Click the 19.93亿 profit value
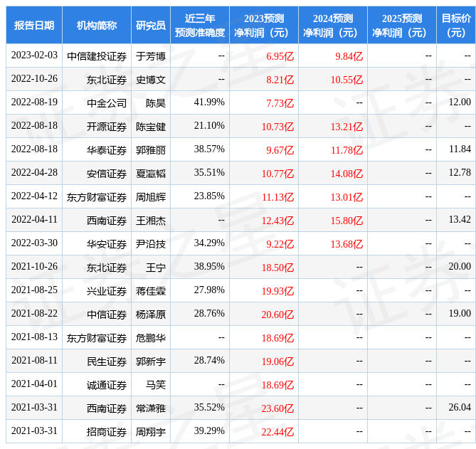The image size is (476, 449). point(277,291)
